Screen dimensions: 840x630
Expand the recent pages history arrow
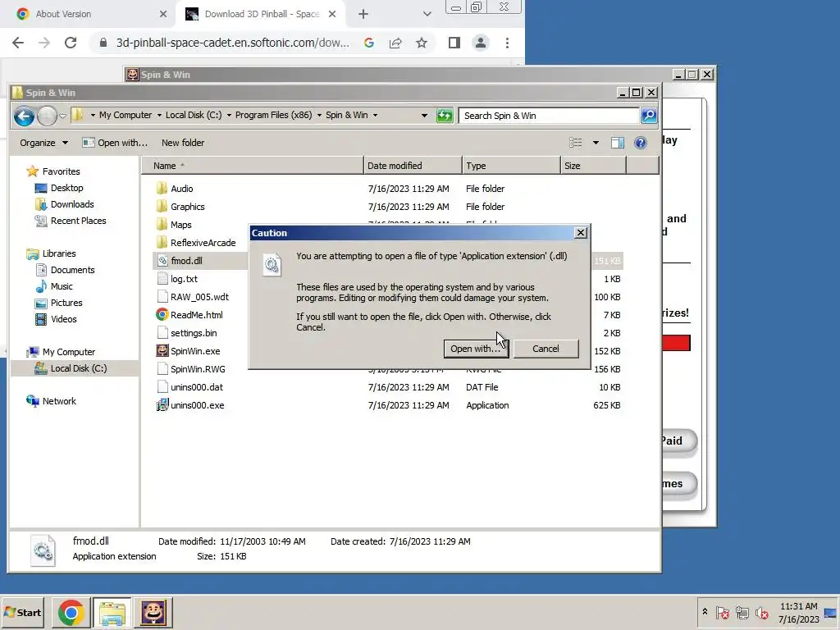coord(62,116)
